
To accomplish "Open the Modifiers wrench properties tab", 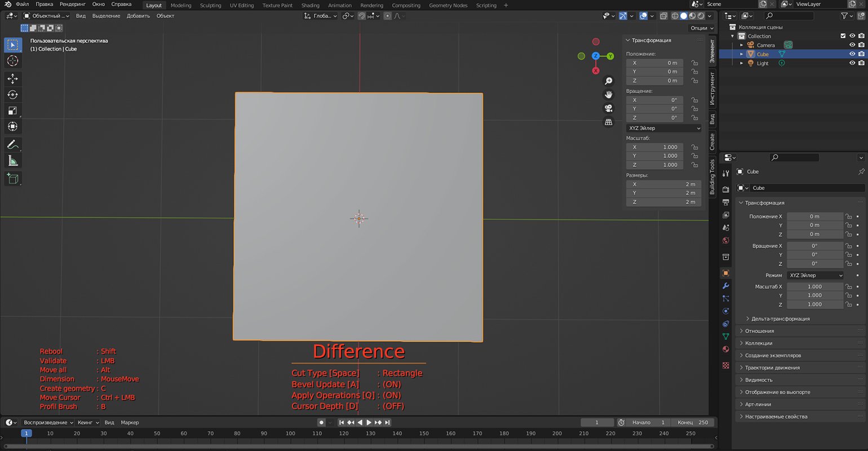I will pos(725,286).
